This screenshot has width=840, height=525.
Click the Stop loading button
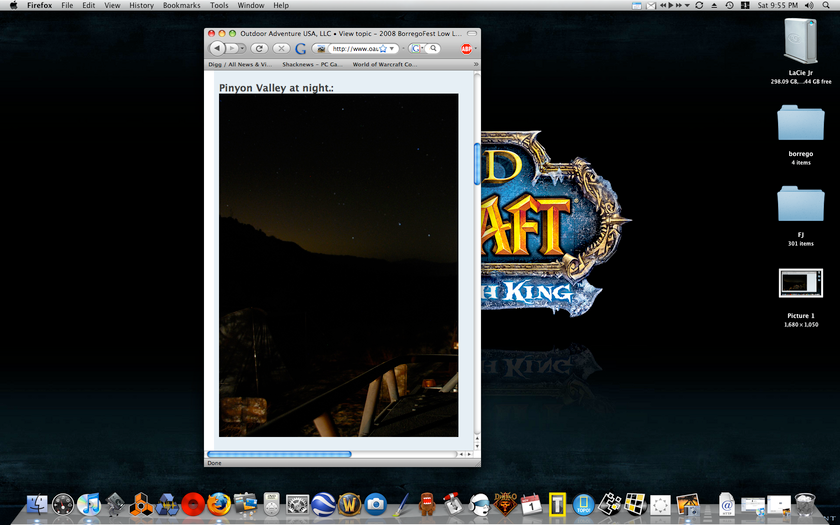pos(281,48)
